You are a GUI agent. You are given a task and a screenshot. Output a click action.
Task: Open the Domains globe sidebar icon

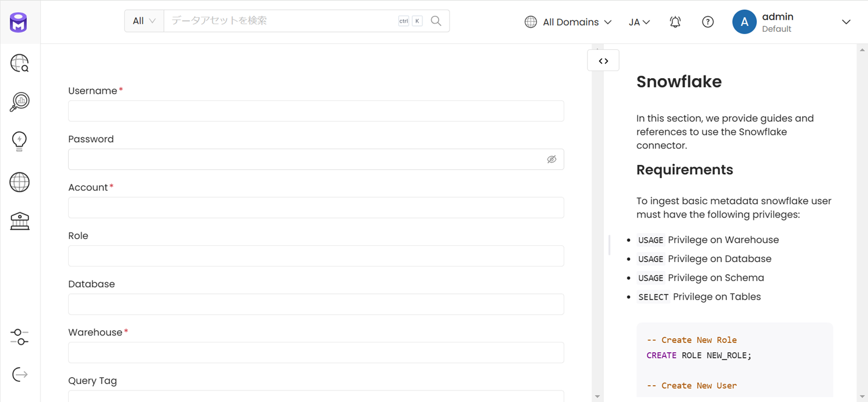pyautogui.click(x=20, y=182)
